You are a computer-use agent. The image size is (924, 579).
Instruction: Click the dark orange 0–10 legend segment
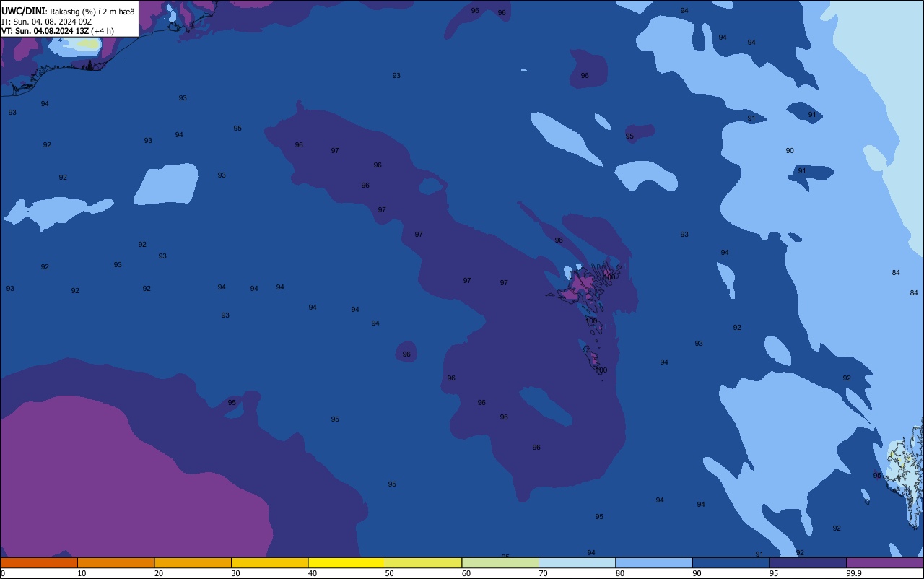[x=39, y=562]
